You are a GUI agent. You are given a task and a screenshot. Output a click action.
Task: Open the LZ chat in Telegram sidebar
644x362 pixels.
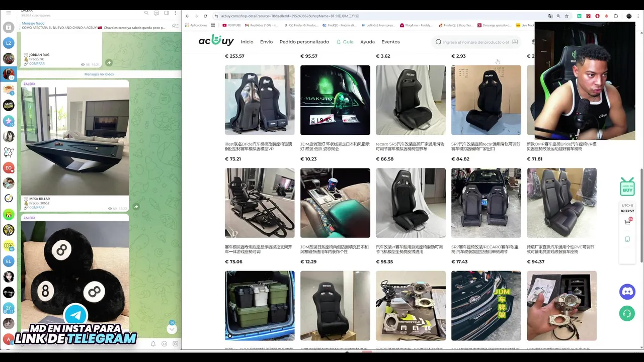pos(9,43)
